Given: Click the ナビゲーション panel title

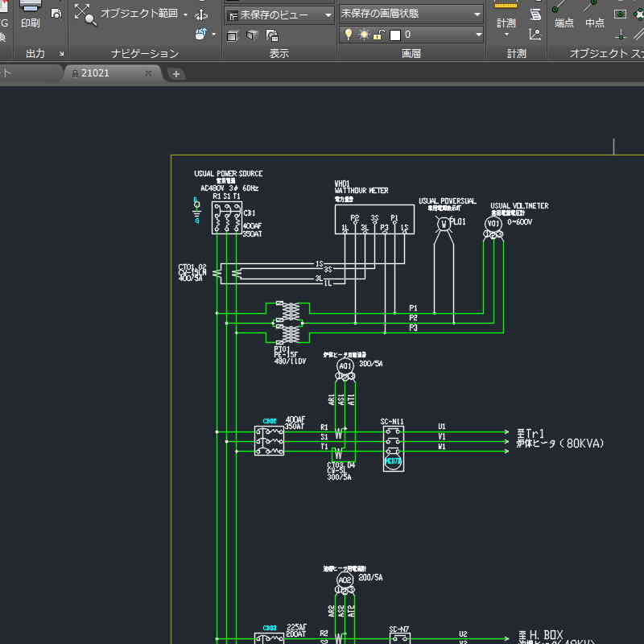Looking at the screenshot, I should click(145, 53).
